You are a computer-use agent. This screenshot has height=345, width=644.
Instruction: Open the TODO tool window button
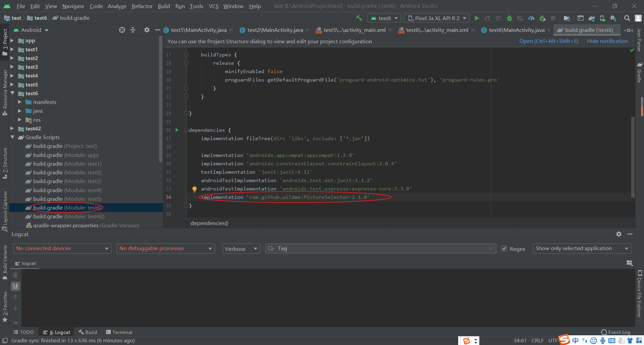click(x=23, y=332)
